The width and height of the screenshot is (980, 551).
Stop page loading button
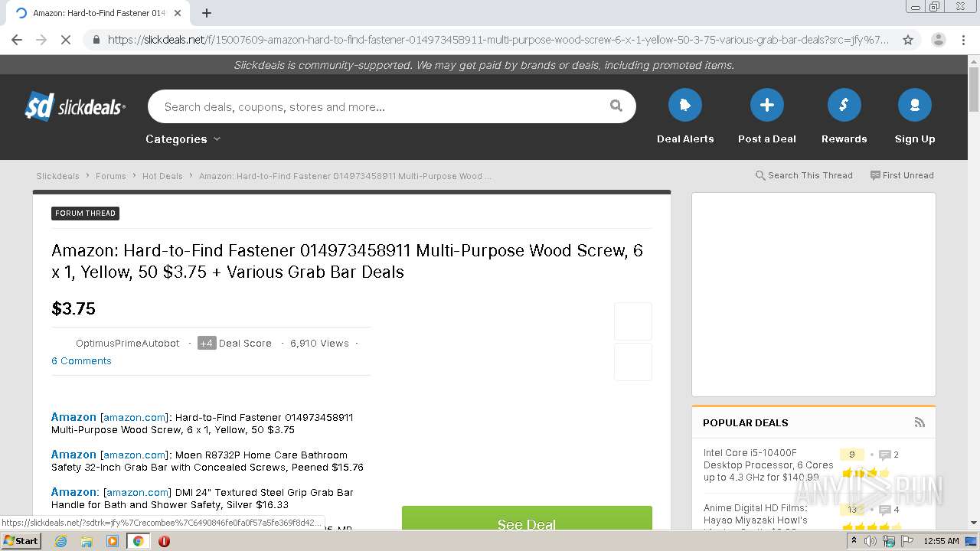[66, 40]
